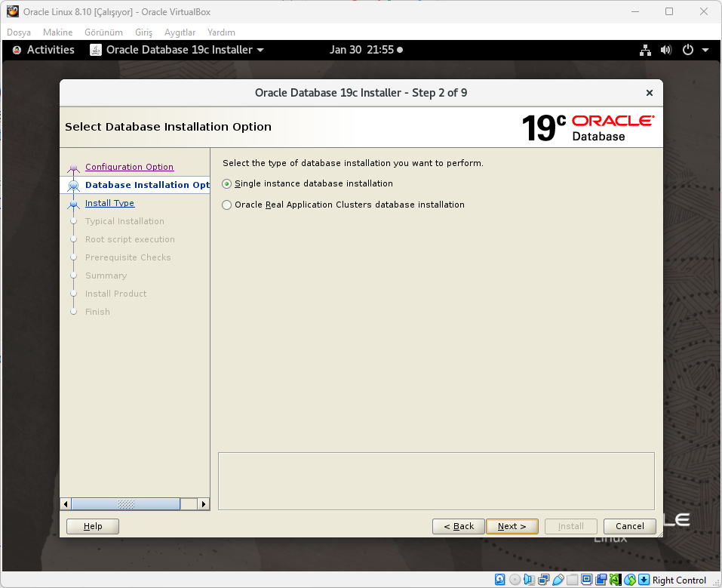Click the Help button
The width and height of the screenshot is (722, 588).
pyautogui.click(x=93, y=526)
